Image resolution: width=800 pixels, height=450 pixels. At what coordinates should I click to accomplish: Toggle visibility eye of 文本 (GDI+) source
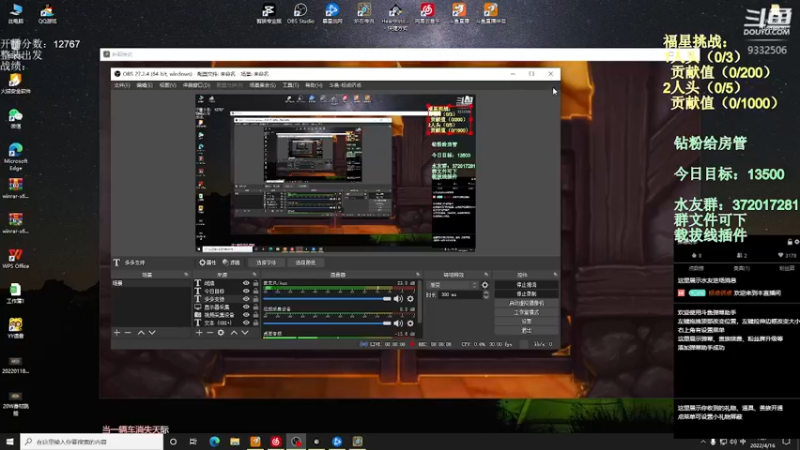246,323
